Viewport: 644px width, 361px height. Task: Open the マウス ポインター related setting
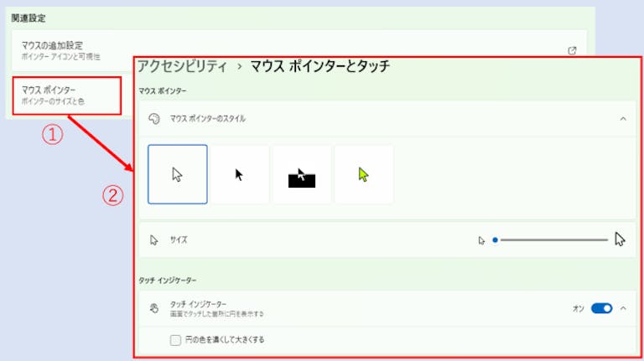click(x=67, y=95)
